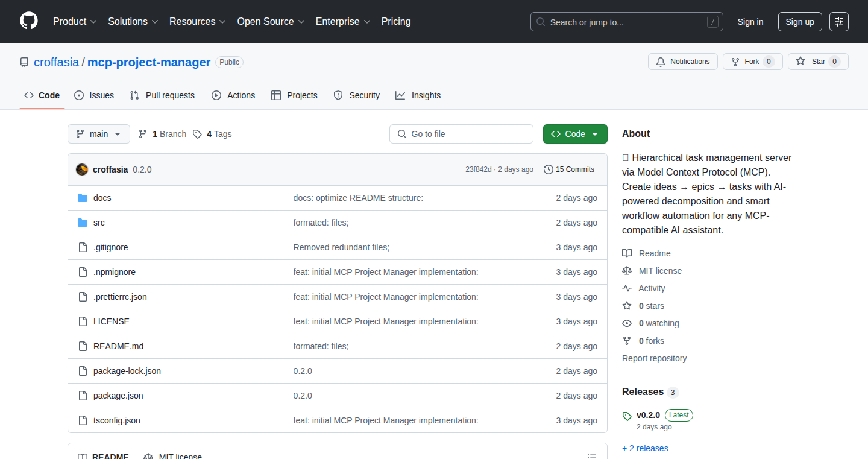Click the tsconfig.json file icon

(83, 420)
